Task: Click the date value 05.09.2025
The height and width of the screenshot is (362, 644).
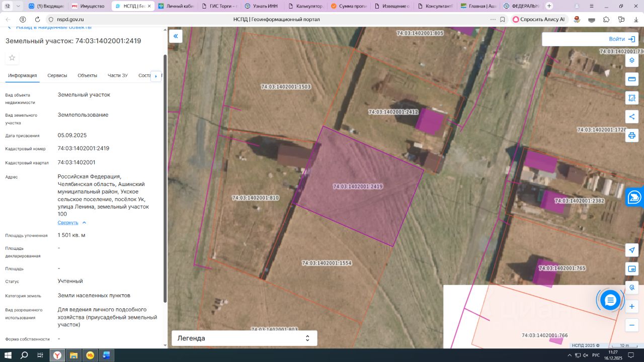Action: [72, 136]
